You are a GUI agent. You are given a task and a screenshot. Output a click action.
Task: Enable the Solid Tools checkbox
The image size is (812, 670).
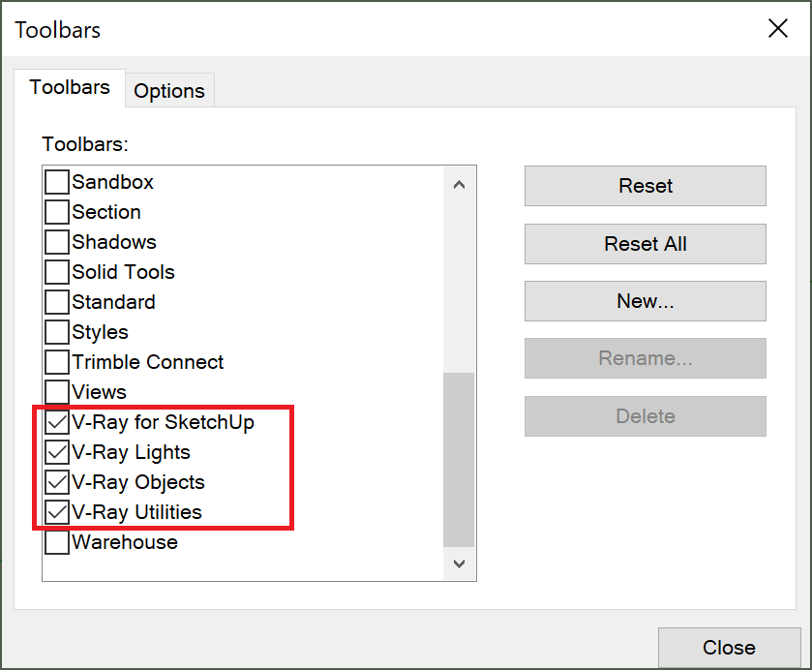click(x=57, y=272)
